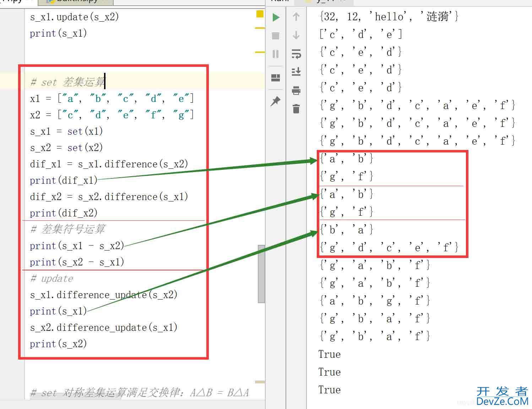Click output line {'b', 'a'}
Viewport: 532px width, 409px height.
(x=346, y=230)
